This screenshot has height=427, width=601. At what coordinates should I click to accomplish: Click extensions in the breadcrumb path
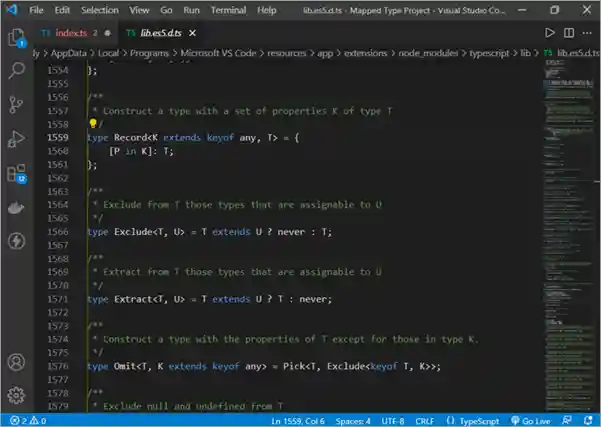365,53
